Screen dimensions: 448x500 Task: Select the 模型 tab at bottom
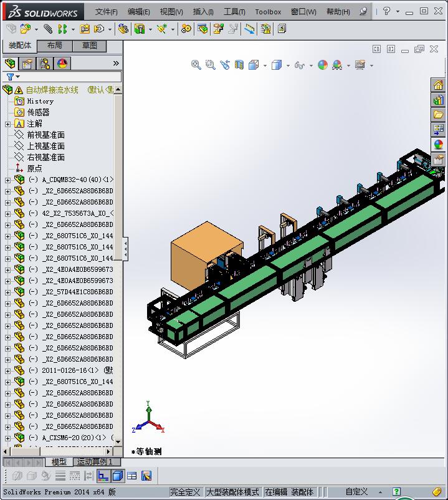pyautogui.click(x=59, y=461)
